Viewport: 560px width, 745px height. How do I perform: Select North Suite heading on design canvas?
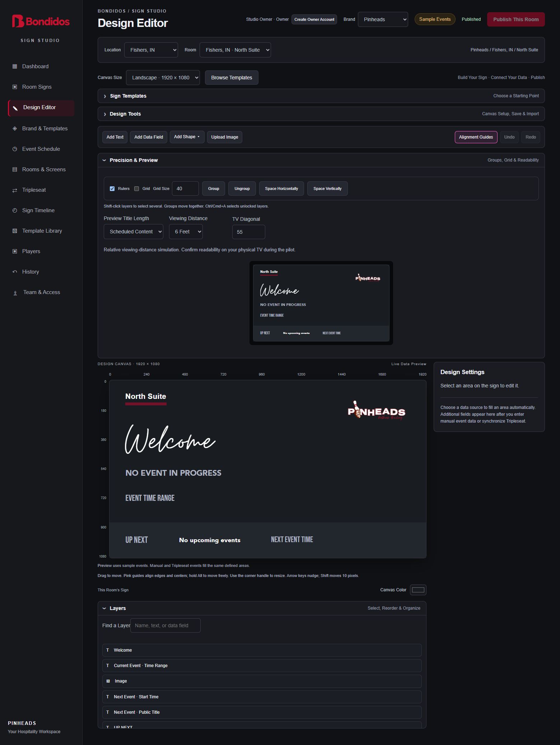coord(145,396)
